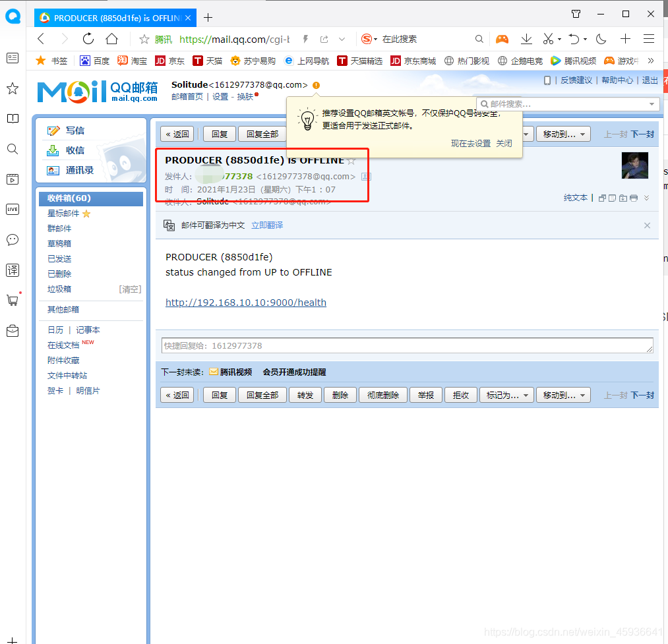This screenshot has height=644, width=668.
Task: Click 写信 to compose mail
Action: tap(75, 131)
